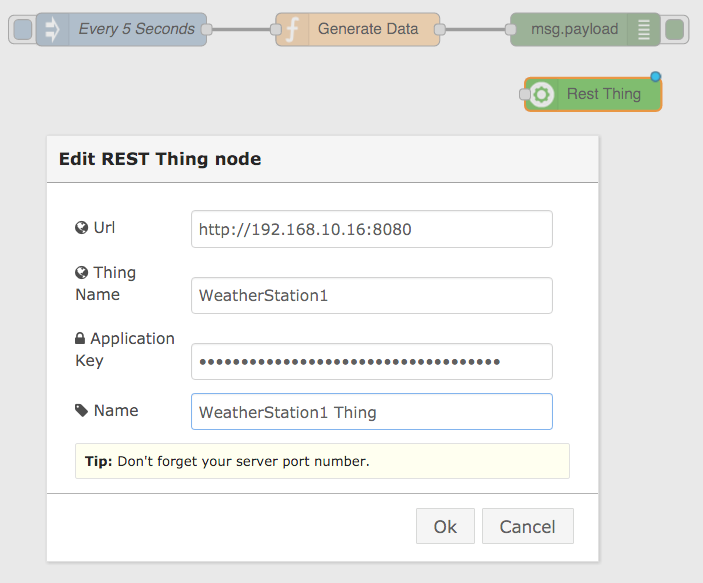Image resolution: width=703 pixels, height=583 pixels.
Task: Click the output port of Generate Data
Action: pos(440,30)
